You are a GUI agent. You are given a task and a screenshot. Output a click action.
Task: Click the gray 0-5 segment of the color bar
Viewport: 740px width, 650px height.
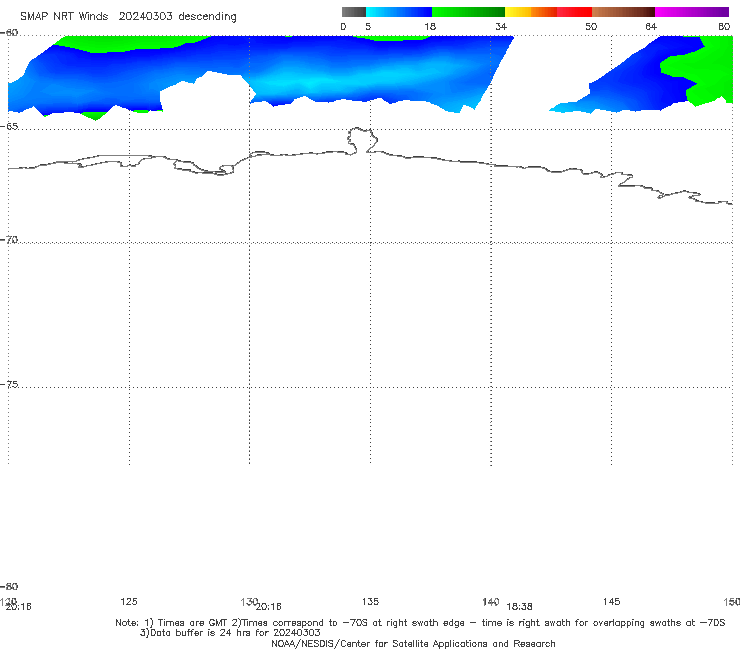coord(353,12)
